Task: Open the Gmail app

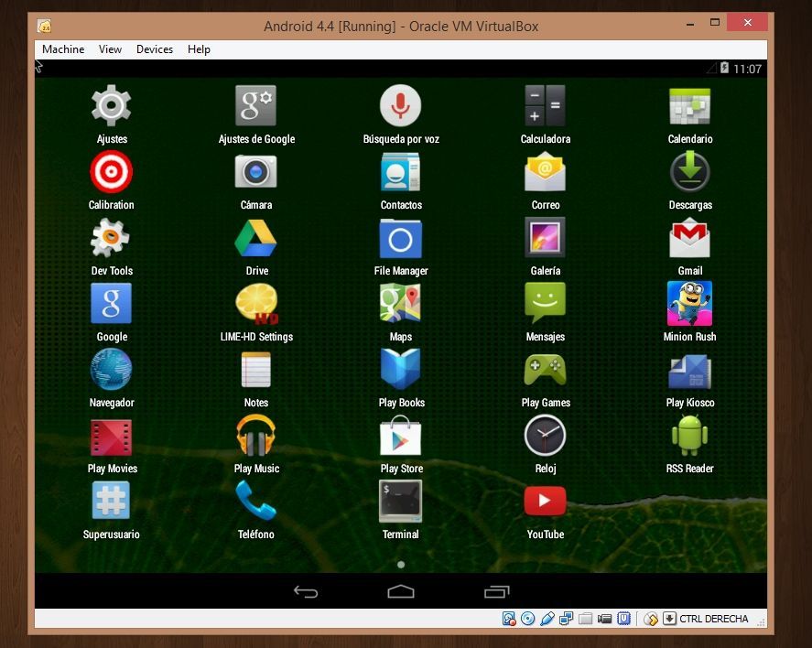Action: [689, 238]
